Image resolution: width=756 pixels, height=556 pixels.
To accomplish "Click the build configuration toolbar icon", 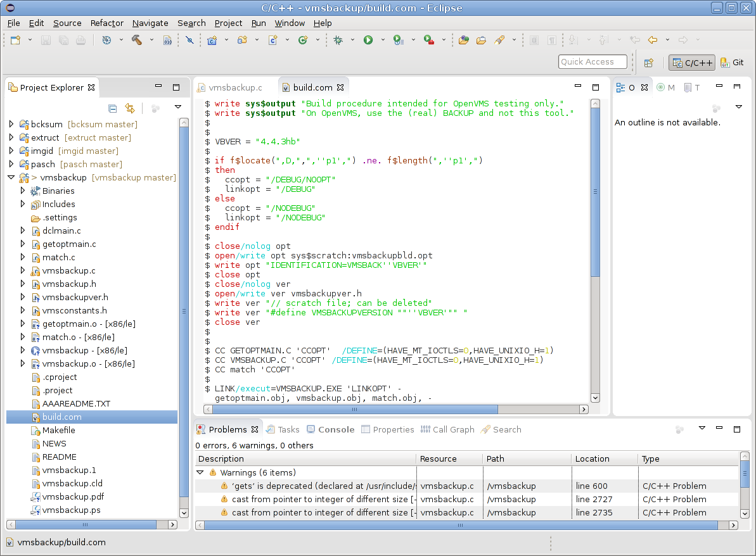I will [106, 40].
